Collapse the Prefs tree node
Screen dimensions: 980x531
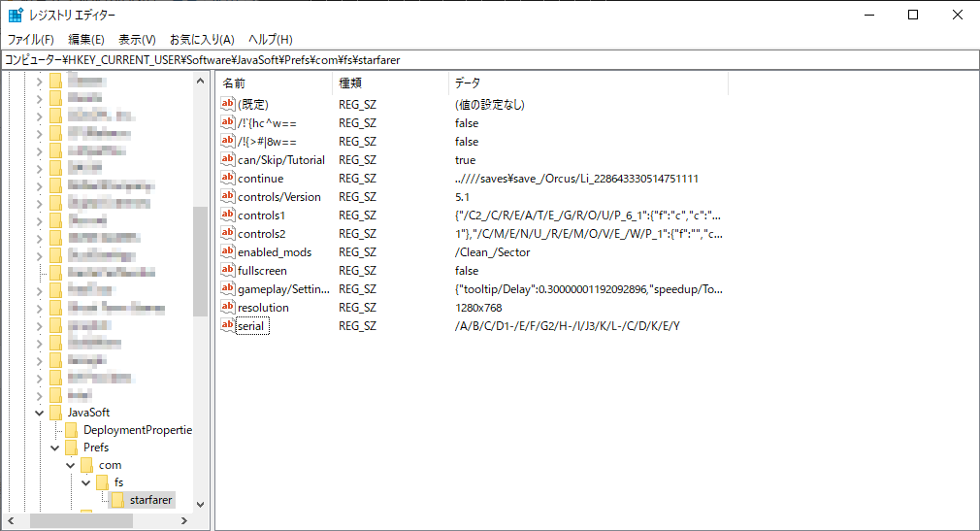(55, 448)
